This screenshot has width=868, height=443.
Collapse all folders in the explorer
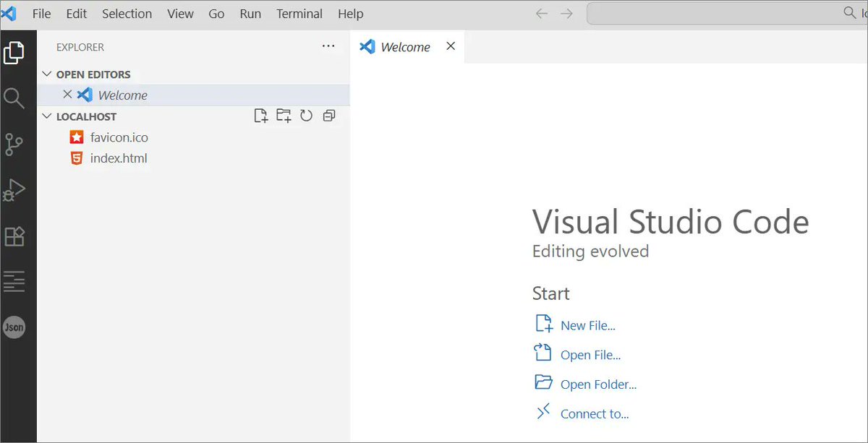[329, 116]
